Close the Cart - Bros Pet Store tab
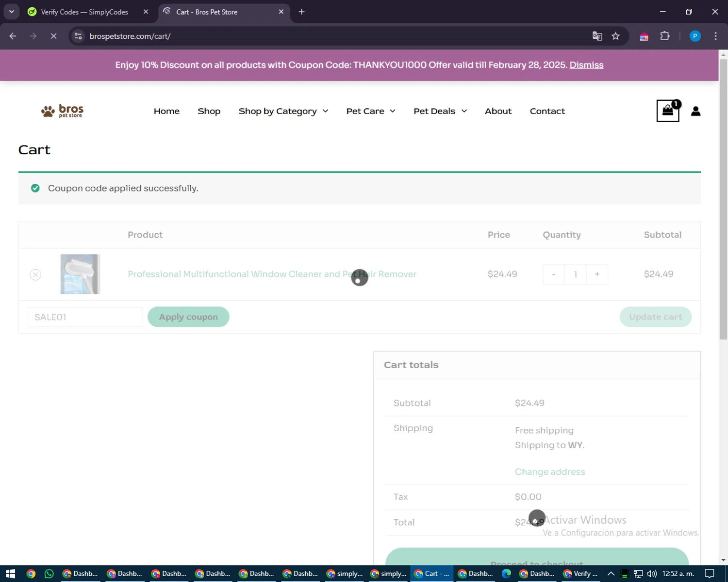This screenshot has height=582, width=728. (x=281, y=12)
